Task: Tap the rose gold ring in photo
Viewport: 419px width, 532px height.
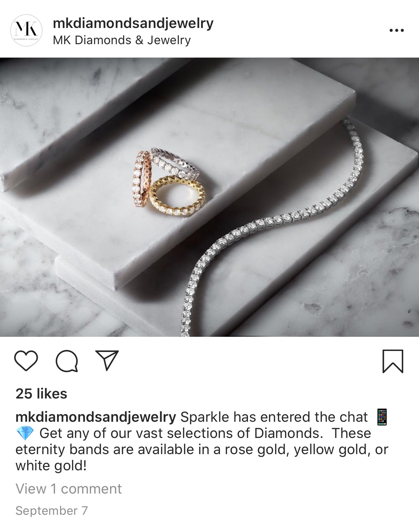Action: tap(142, 179)
